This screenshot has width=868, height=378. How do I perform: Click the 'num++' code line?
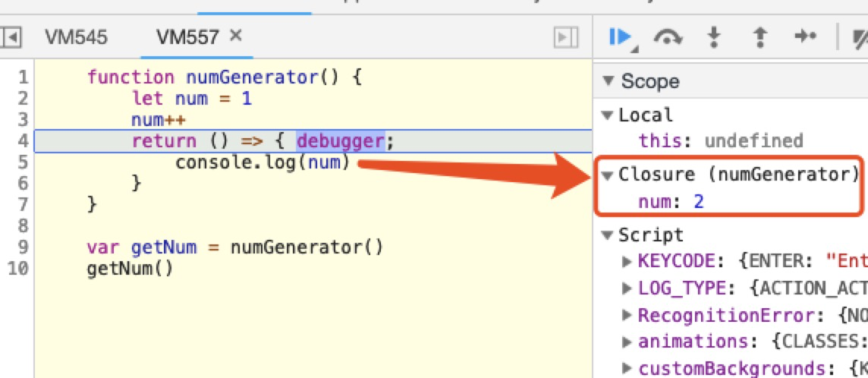tap(159, 119)
